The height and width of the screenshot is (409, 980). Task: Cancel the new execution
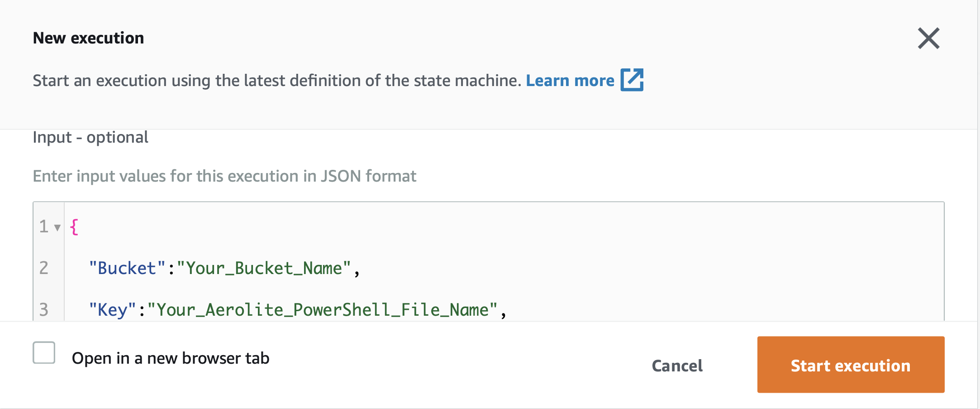click(x=677, y=366)
